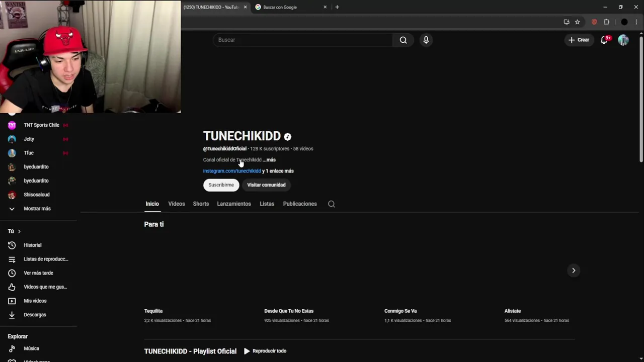Viewport: 644px width, 362px height.
Task: Open the Publicaciones tab
Action: (300, 204)
